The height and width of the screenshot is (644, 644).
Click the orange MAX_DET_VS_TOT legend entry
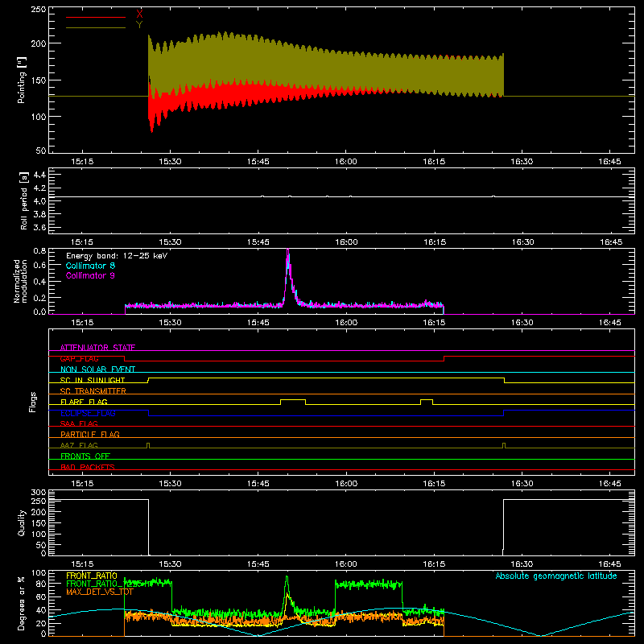tap(100, 592)
